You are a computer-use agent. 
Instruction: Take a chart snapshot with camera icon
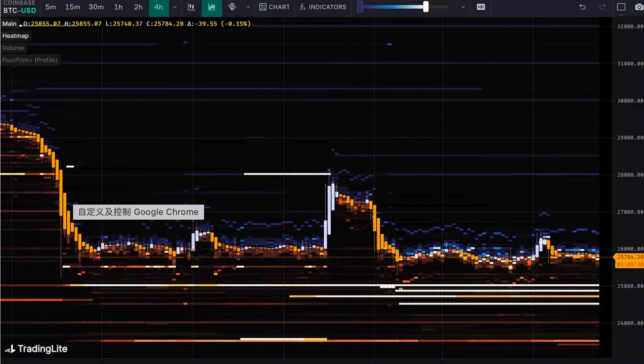pyautogui.click(x=639, y=7)
